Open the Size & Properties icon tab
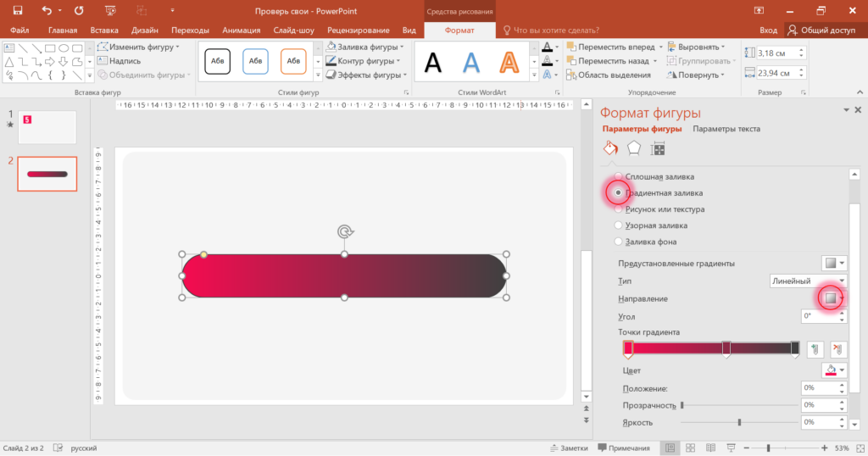Viewport: 868px width, 456px height. [658, 149]
